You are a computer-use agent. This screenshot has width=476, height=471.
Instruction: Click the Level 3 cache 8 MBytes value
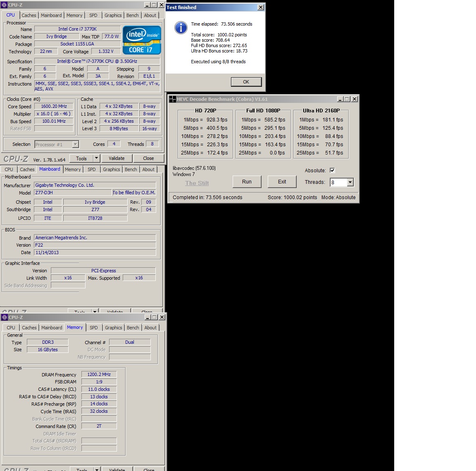(x=119, y=128)
